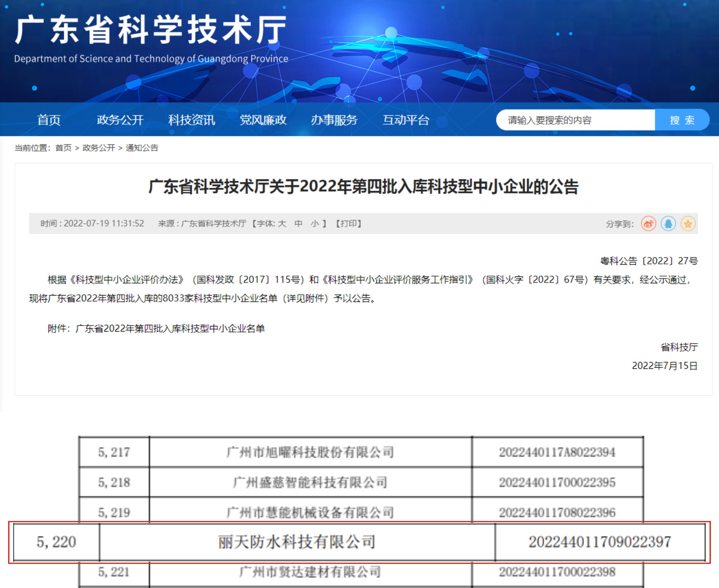The height and width of the screenshot is (588, 719).
Task: Select 互动平台 navigation item
Action: pyautogui.click(x=406, y=120)
